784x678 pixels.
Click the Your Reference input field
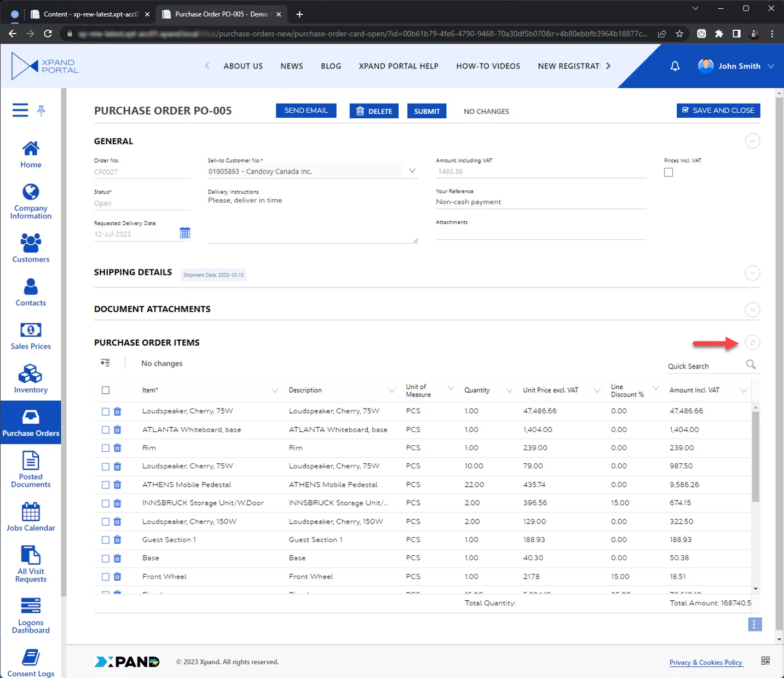(540, 202)
